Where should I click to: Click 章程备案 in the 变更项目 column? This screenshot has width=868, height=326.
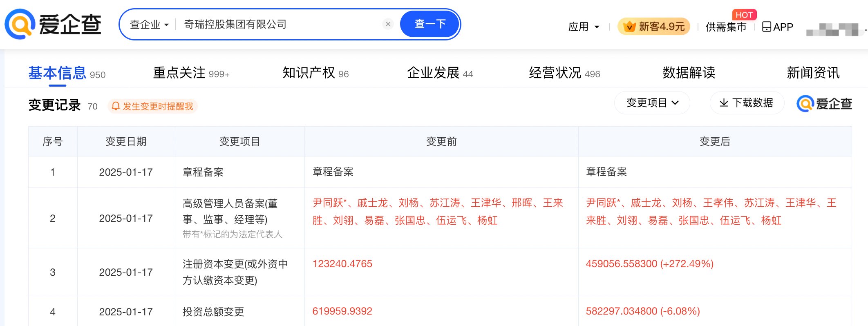[x=203, y=172]
